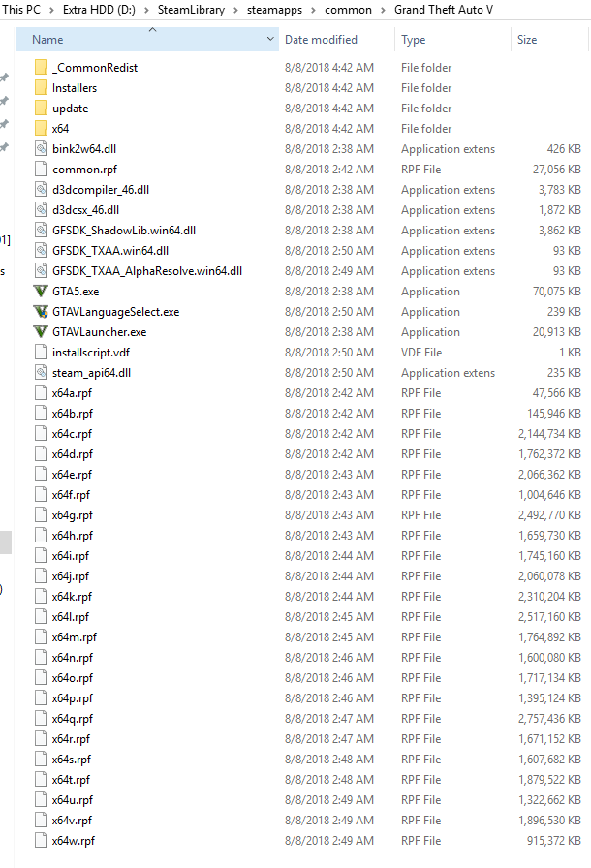Click the 2,757,436 KB size value
Screen dimensions: 591x868
(549, 719)
